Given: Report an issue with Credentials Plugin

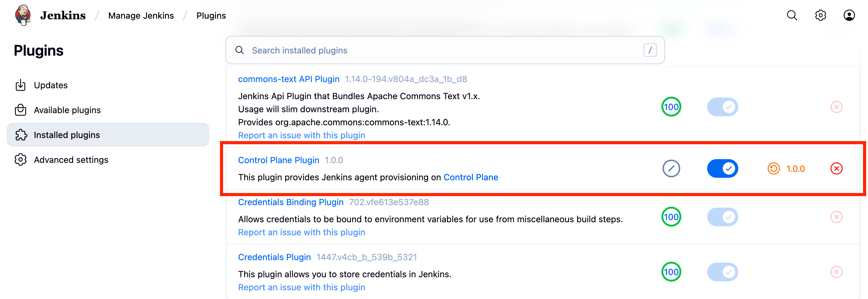Looking at the screenshot, I should pos(301,287).
